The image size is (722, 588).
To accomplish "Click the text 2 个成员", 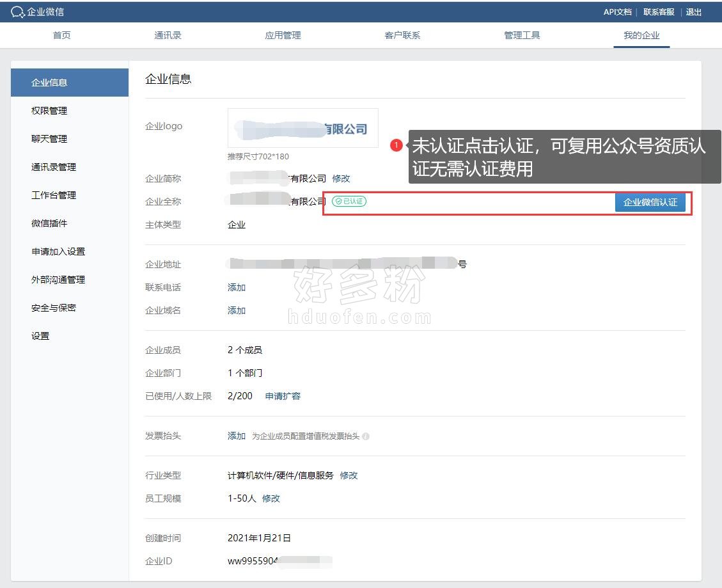I will click(244, 350).
